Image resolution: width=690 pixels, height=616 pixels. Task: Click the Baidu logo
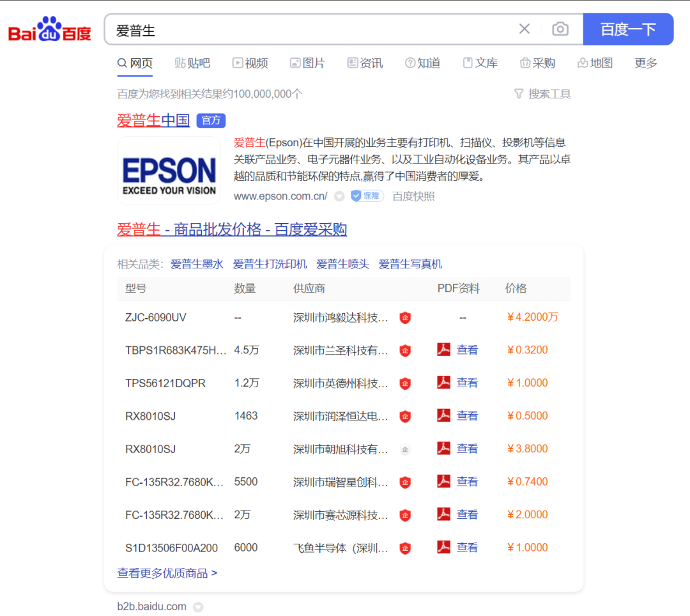coord(50,29)
